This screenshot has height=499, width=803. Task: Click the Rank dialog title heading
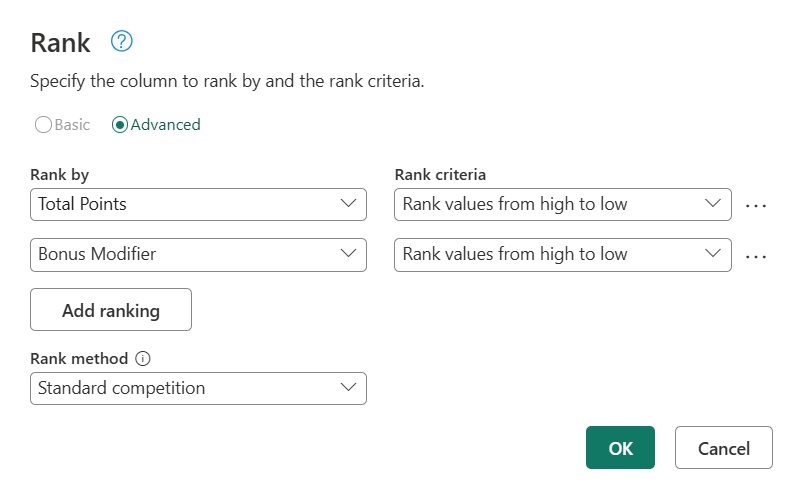pos(61,43)
